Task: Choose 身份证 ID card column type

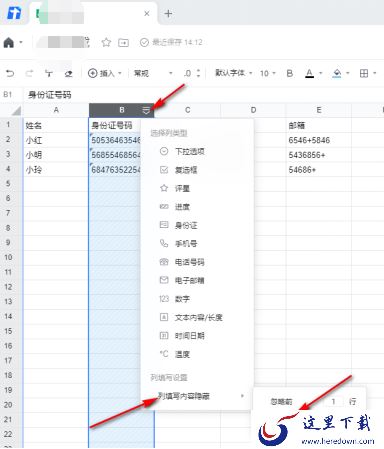Action: tap(197, 225)
